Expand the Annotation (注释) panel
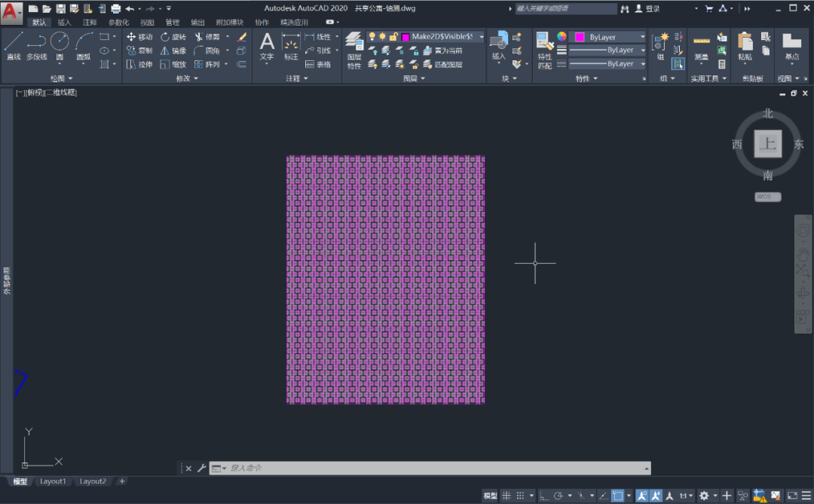Viewport: 814px width, 504px height. tap(297, 78)
